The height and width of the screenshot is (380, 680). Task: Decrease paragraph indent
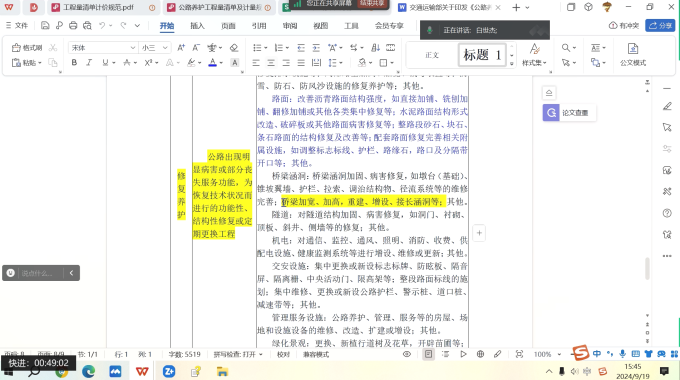pyautogui.click(x=301, y=48)
